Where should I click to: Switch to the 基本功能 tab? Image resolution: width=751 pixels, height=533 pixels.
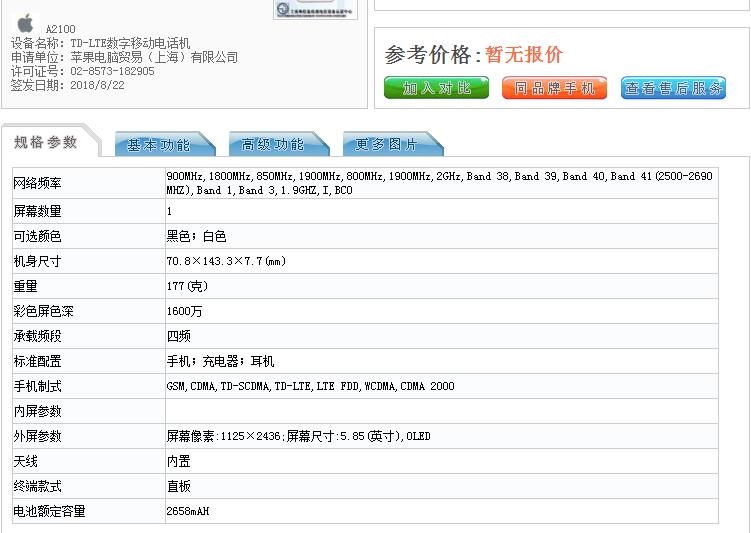tap(159, 145)
